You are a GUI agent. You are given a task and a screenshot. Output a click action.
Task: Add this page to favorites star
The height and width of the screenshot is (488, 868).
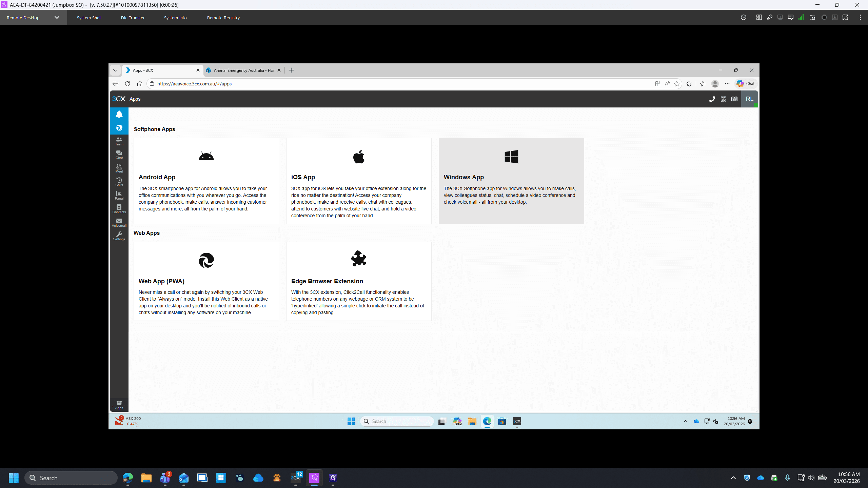(677, 84)
